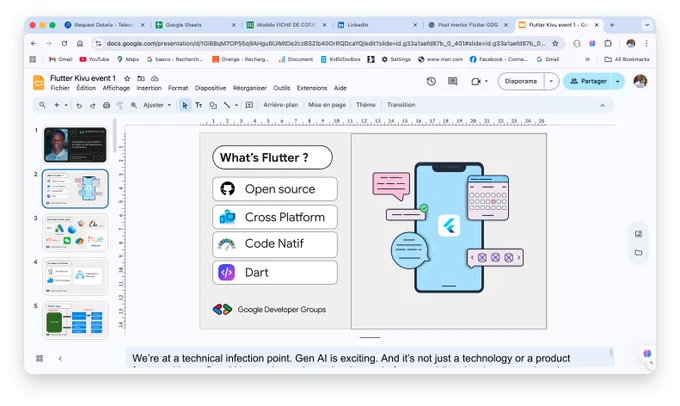680x406 pixels.
Task: Add a new slide with plus icon
Action: 56,105
